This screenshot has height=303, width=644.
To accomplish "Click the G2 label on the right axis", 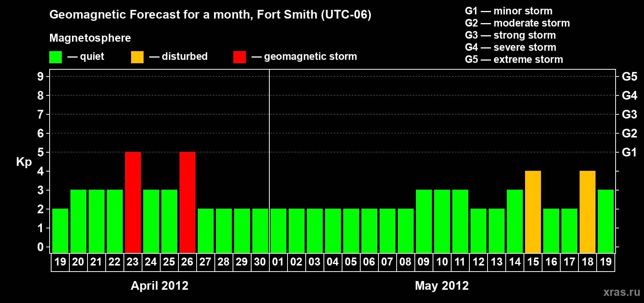I will 630,133.
